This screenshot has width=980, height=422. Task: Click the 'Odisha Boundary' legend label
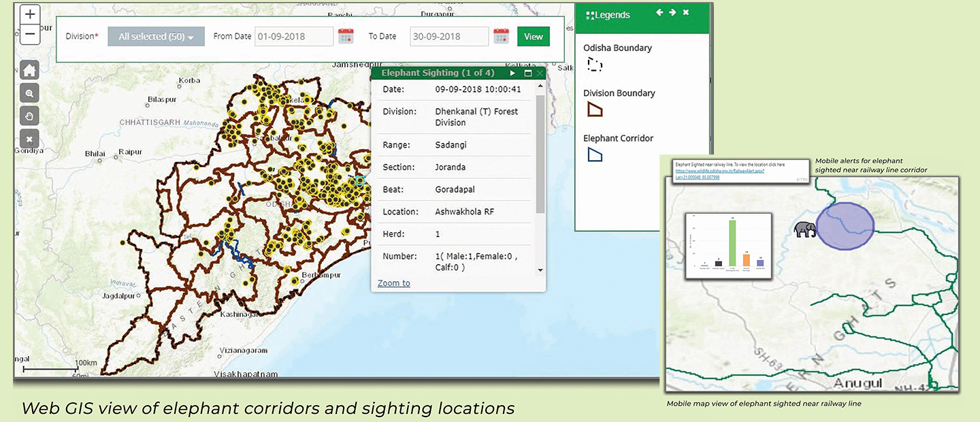click(x=617, y=48)
